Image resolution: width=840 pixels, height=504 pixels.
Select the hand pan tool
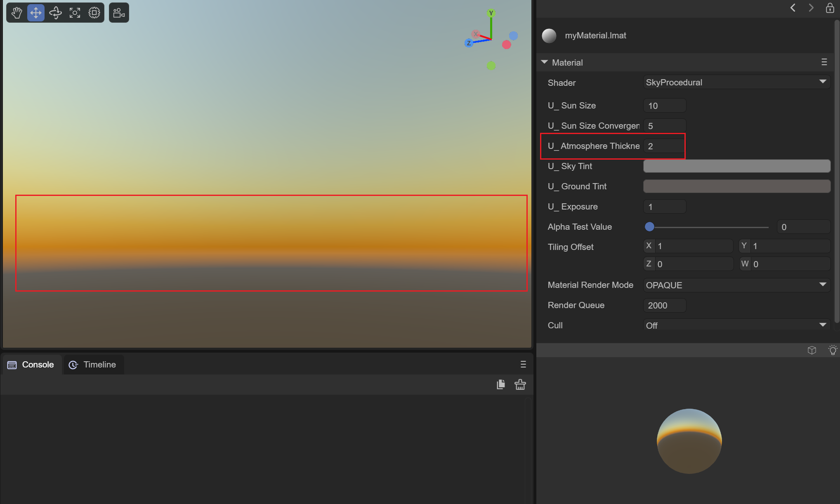(17, 13)
